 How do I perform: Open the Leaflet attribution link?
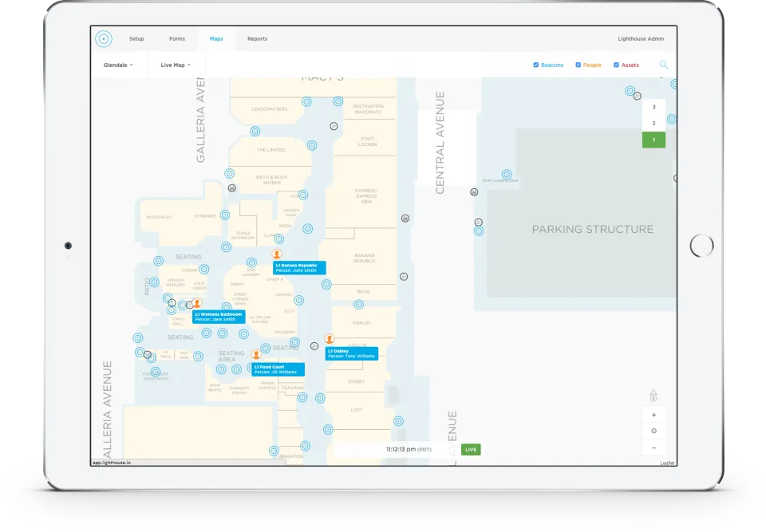(x=667, y=463)
